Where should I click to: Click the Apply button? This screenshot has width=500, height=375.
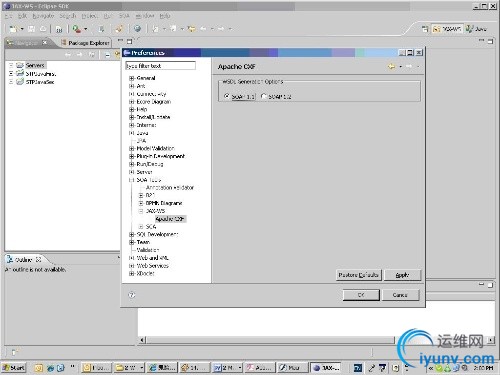(402, 275)
